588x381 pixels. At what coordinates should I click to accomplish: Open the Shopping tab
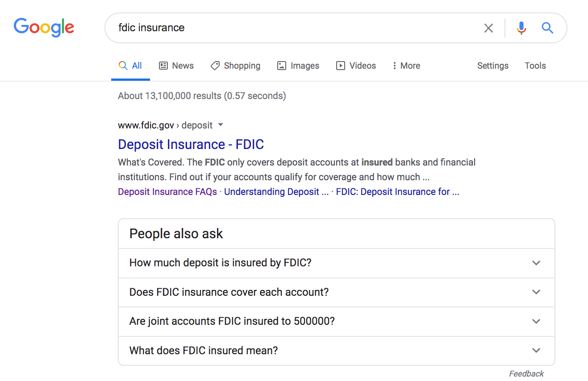(235, 66)
